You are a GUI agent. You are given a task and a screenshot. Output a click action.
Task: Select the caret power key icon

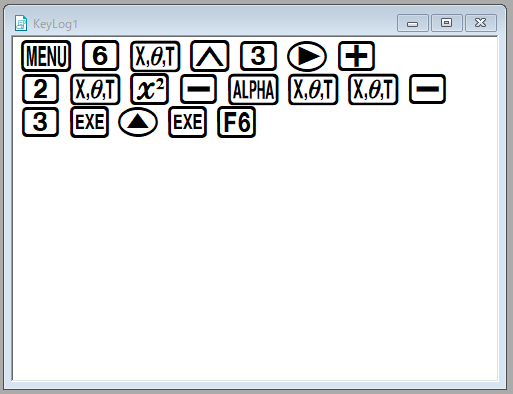pyautogui.click(x=210, y=56)
